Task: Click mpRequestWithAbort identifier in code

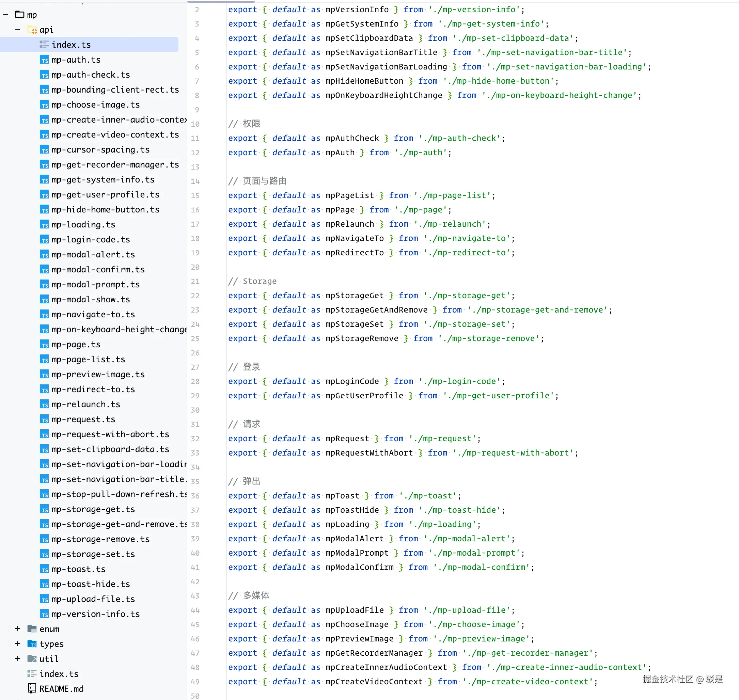Action: 369,452
